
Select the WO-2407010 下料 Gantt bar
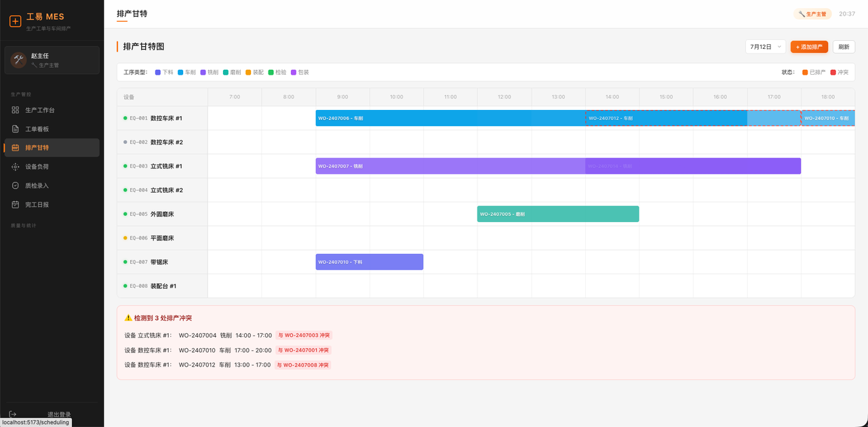[370, 262]
